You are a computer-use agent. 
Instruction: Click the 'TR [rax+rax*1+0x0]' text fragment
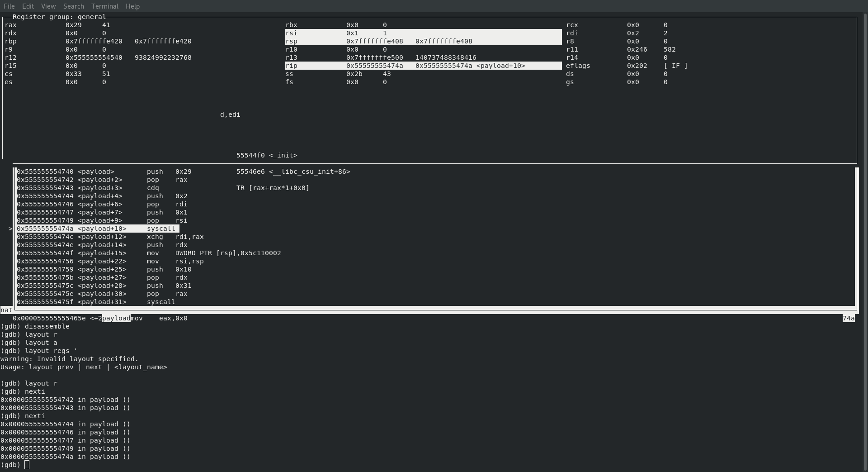273,188
